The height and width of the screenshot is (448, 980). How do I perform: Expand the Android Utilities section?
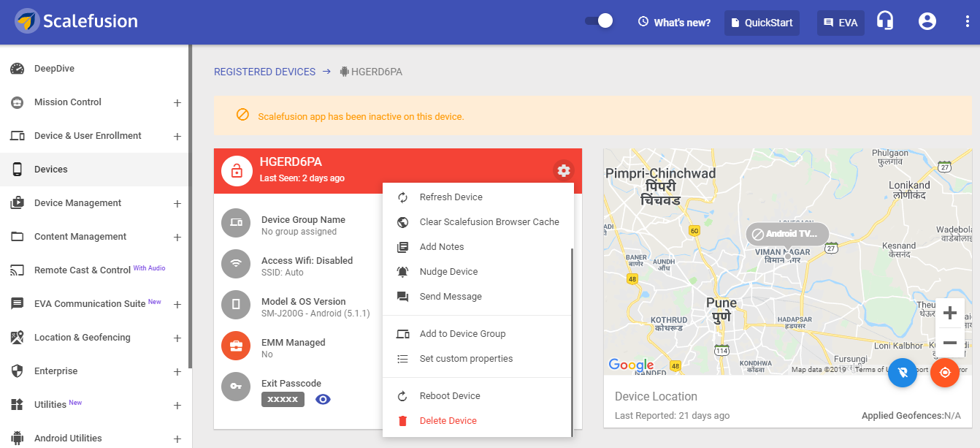coord(177,439)
